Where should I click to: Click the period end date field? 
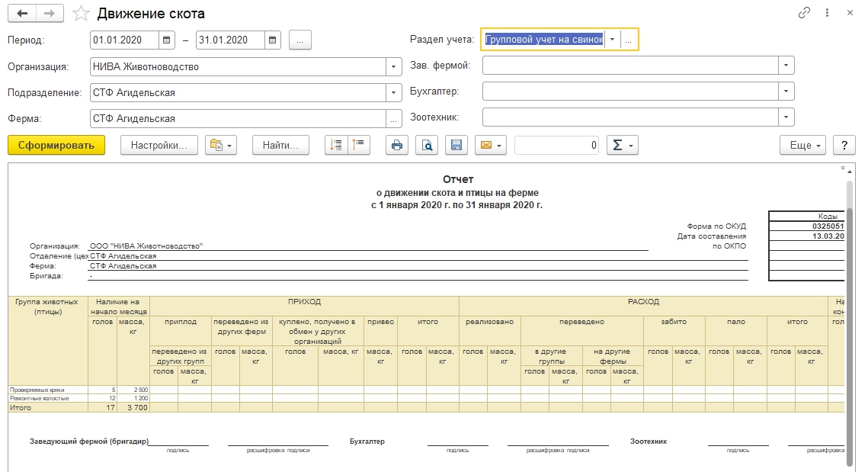pyautogui.click(x=230, y=40)
